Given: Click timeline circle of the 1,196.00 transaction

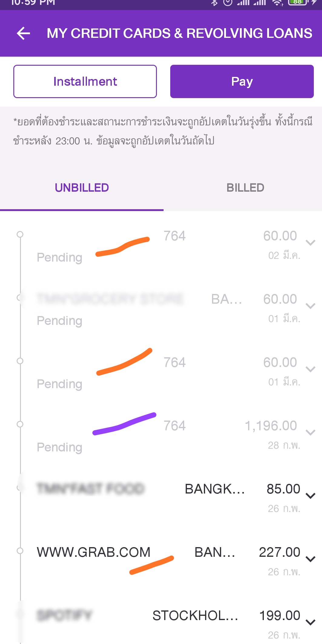Looking at the screenshot, I should (20, 424).
